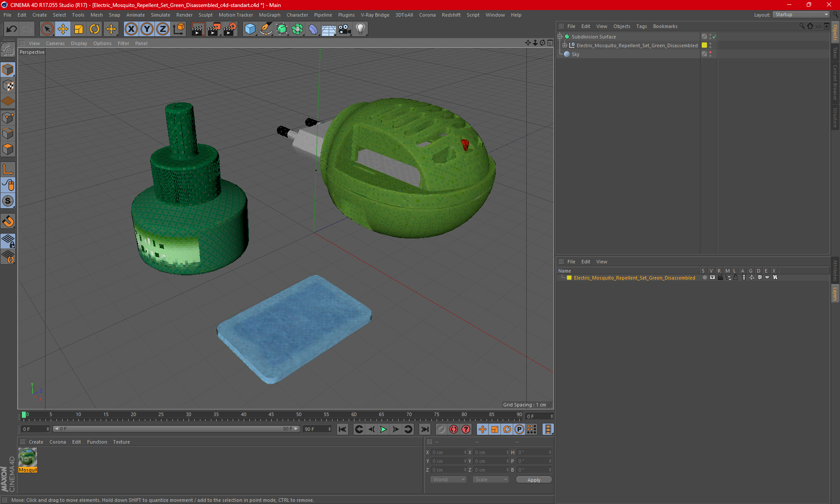
Task: Toggle X axis lock
Action: click(x=131, y=29)
